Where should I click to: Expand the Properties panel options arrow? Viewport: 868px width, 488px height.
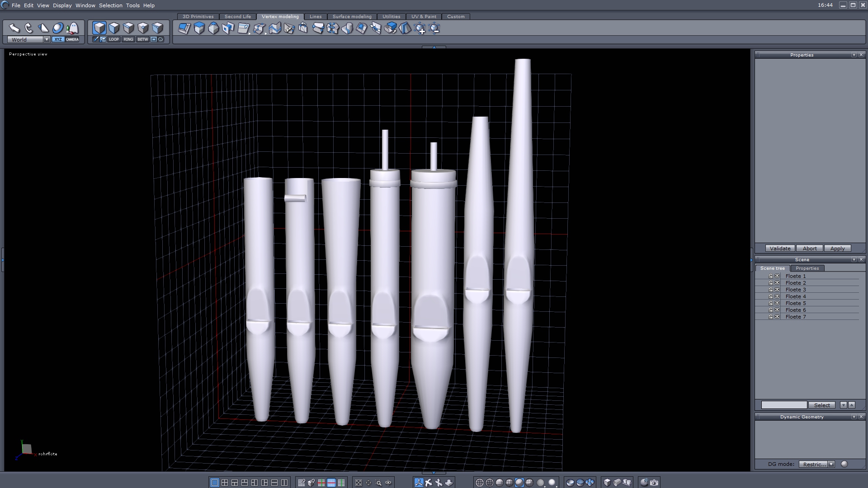tap(854, 55)
